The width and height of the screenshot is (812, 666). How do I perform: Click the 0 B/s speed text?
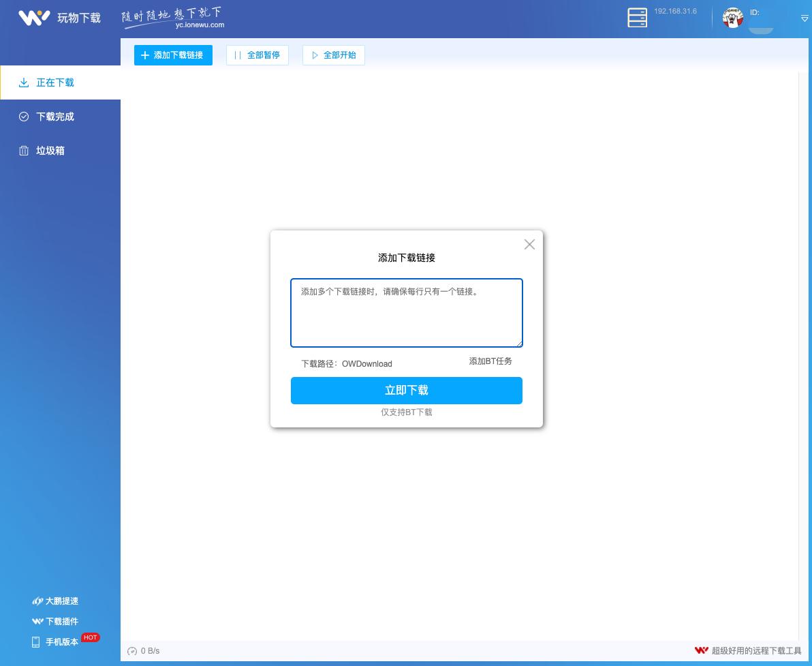(x=150, y=651)
